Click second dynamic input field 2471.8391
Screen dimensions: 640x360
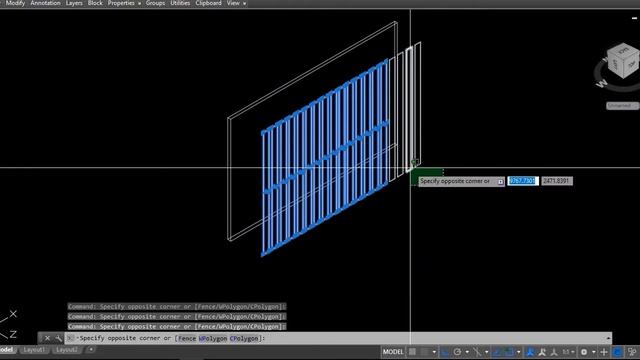[x=557, y=181]
